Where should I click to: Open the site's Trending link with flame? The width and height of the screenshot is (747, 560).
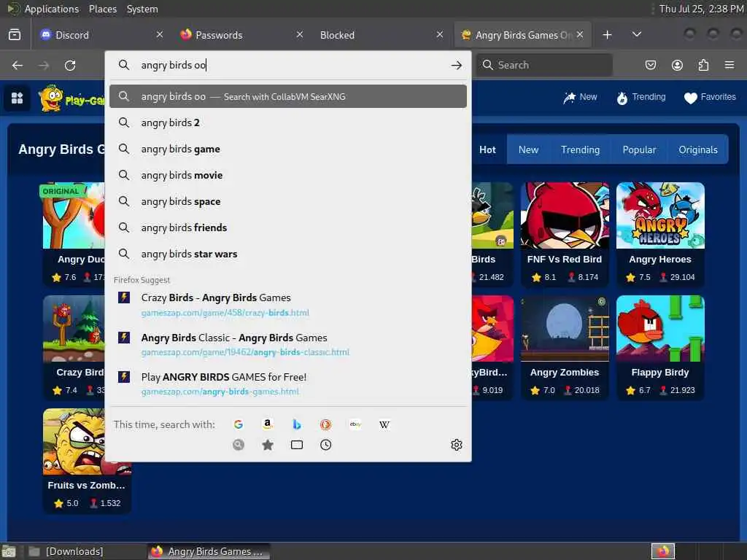click(641, 97)
